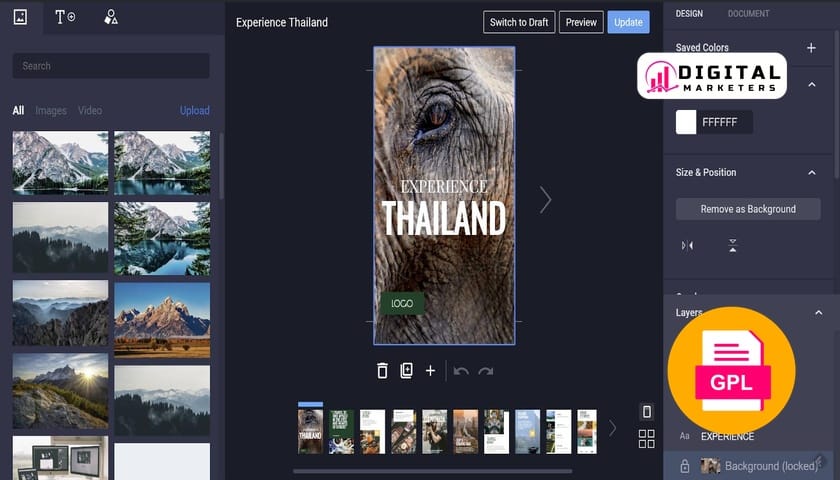Flip the image horizontally
The width and height of the screenshot is (840, 480).
687,246
